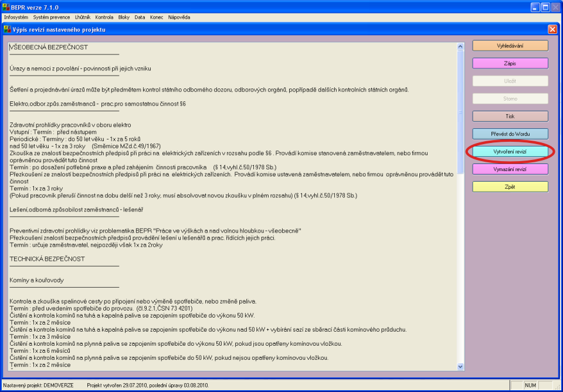Image resolution: width=563 pixels, height=392 pixels.
Task: Click status bar text Nastavený projekt: DEMOVERZE
Action: 39,385
